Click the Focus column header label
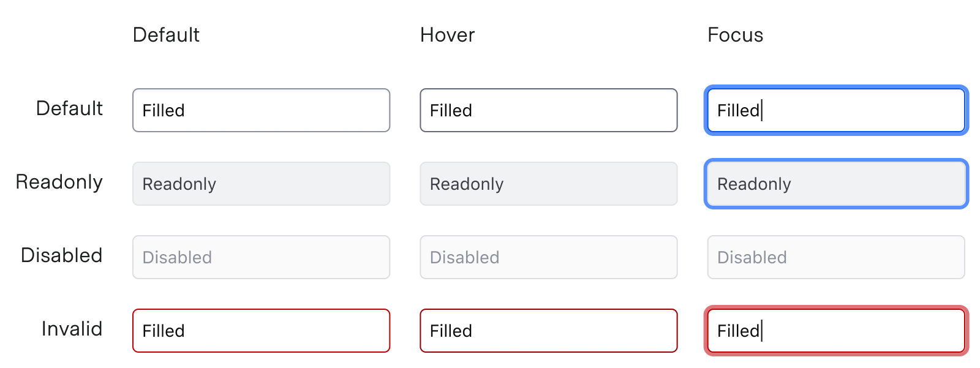This screenshot has width=980, height=368. point(734,35)
